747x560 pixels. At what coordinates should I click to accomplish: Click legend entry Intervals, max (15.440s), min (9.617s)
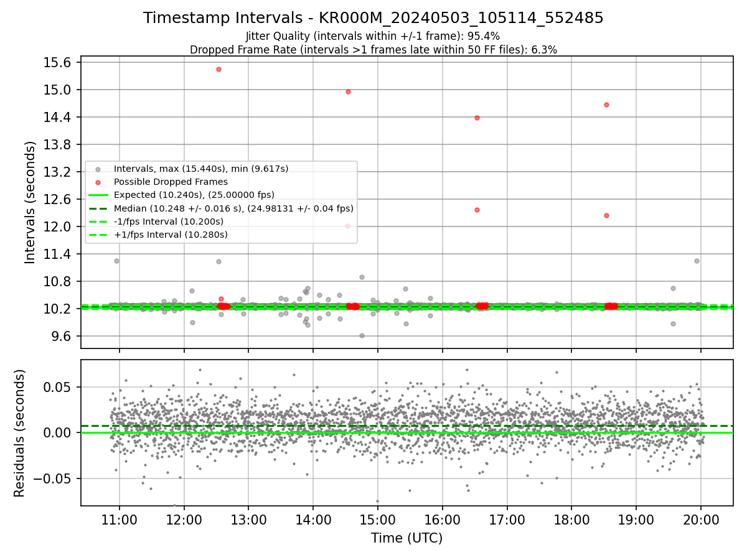[201, 169]
